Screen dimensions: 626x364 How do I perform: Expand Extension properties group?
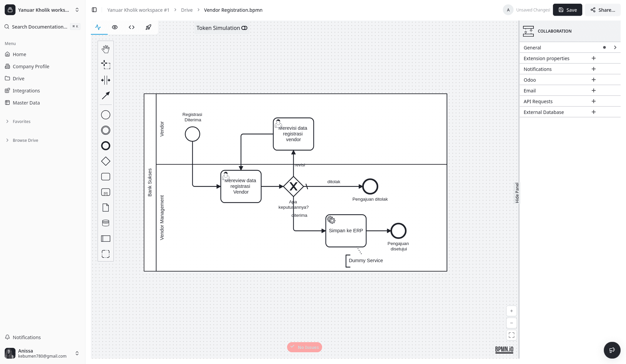click(593, 58)
